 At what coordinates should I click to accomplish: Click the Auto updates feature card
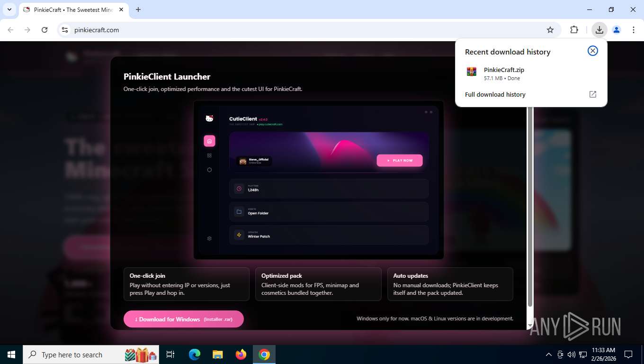coord(450,284)
